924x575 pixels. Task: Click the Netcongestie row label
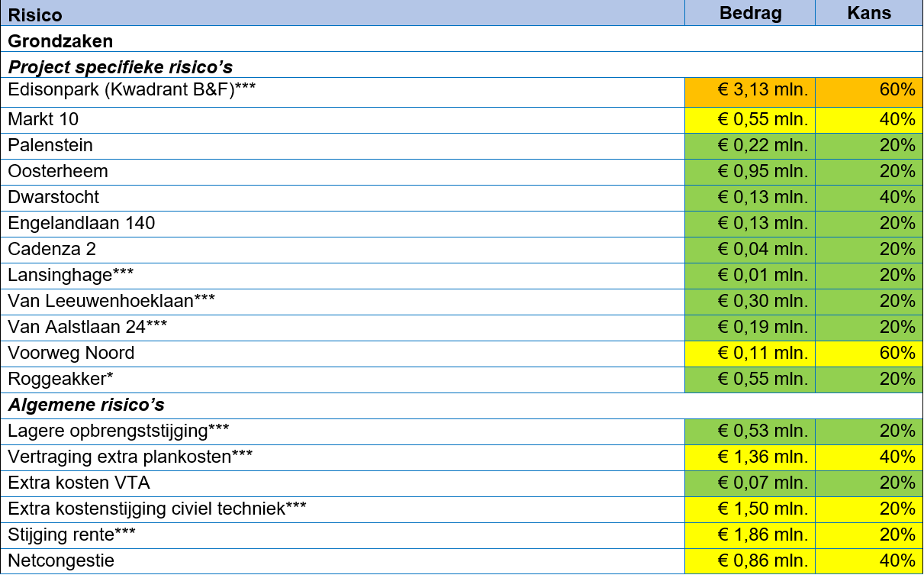pos(61,560)
